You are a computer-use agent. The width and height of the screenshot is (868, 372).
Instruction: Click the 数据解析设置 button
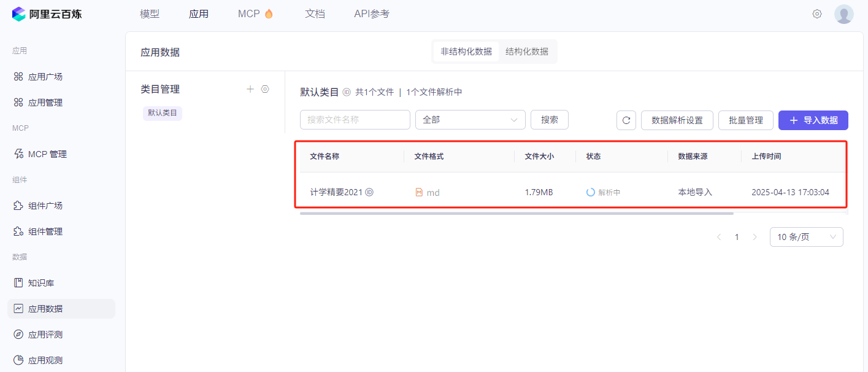[677, 120]
